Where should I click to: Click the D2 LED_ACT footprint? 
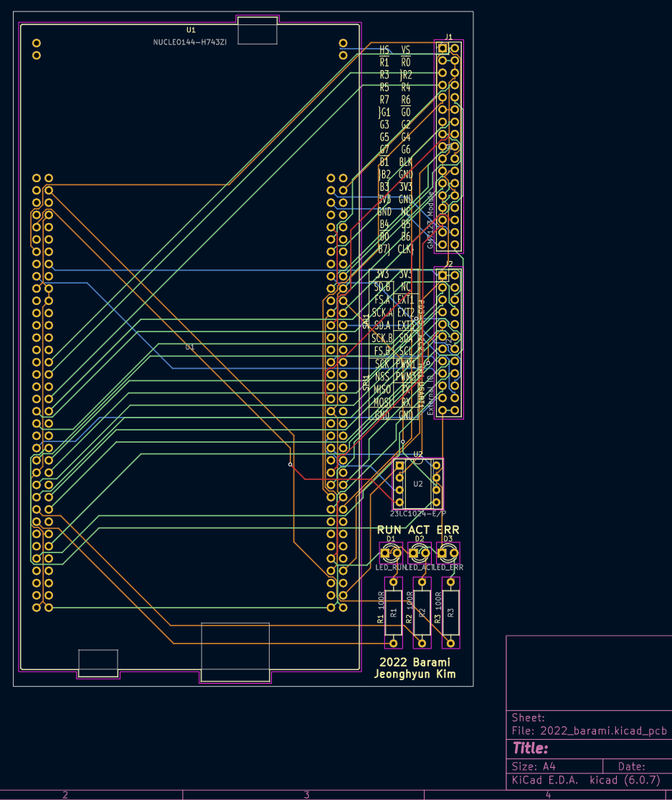click(x=419, y=552)
